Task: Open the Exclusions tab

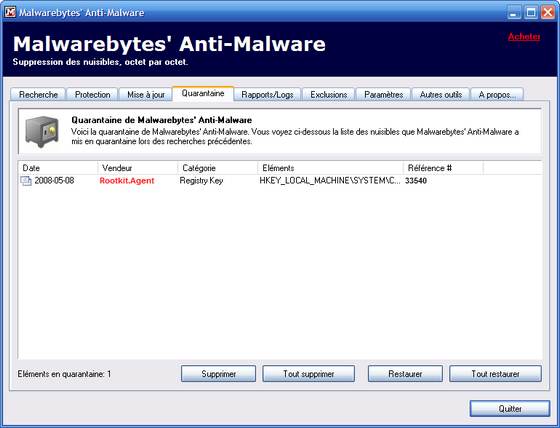Action: 329,95
